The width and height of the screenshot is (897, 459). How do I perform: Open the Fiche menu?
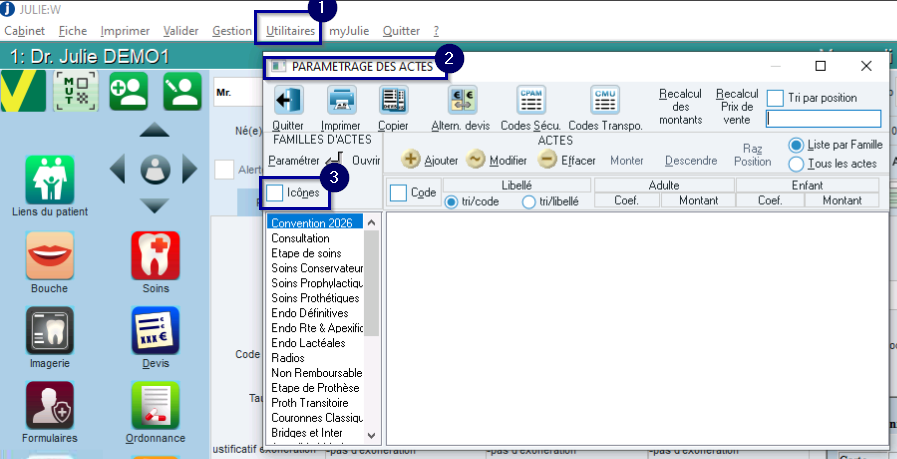(x=73, y=31)
